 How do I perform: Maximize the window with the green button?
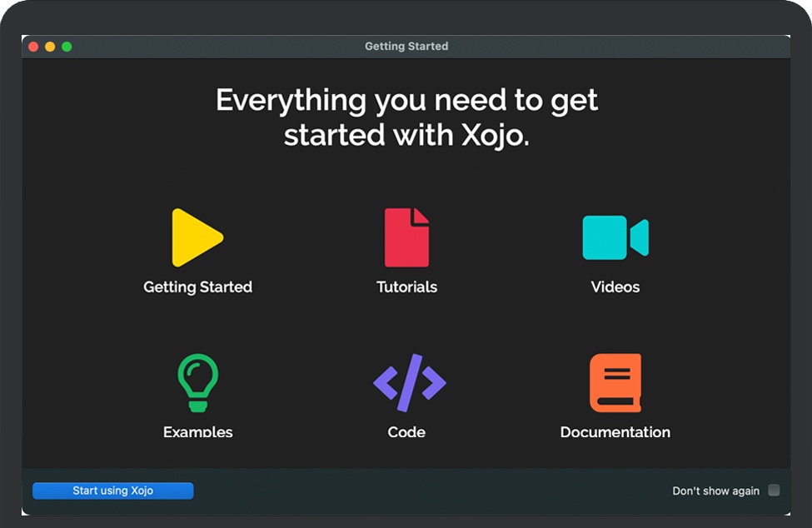click(67, 47)
